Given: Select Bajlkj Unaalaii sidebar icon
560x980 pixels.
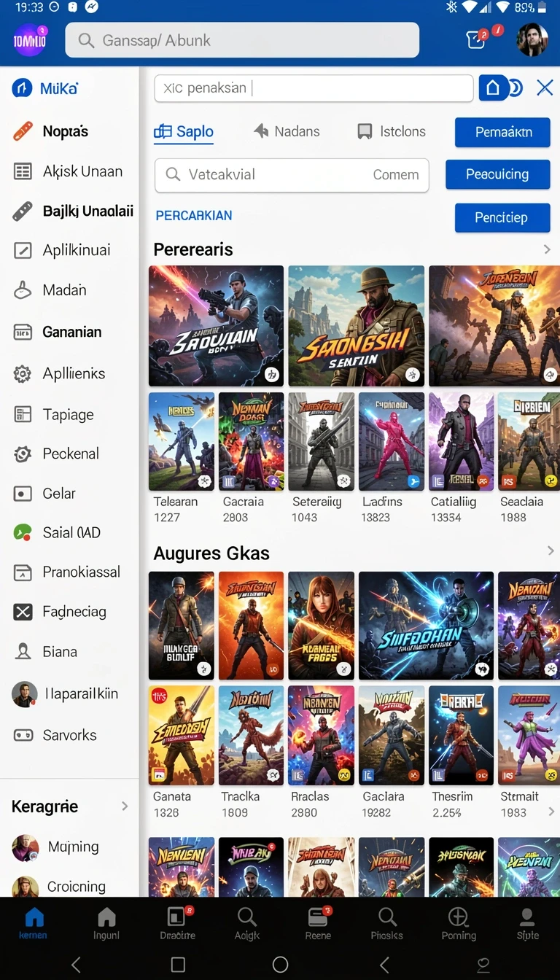Looking at the screenshot, I should (23, 211).
